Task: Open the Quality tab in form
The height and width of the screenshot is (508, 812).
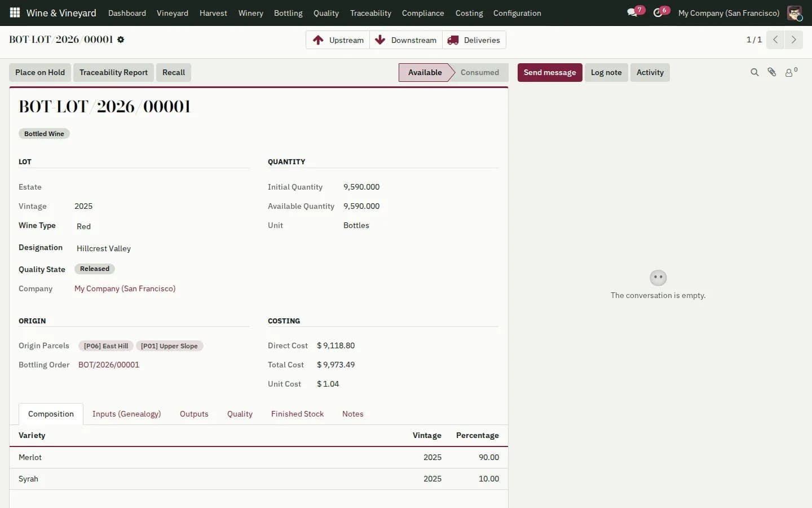Action: 240,414
